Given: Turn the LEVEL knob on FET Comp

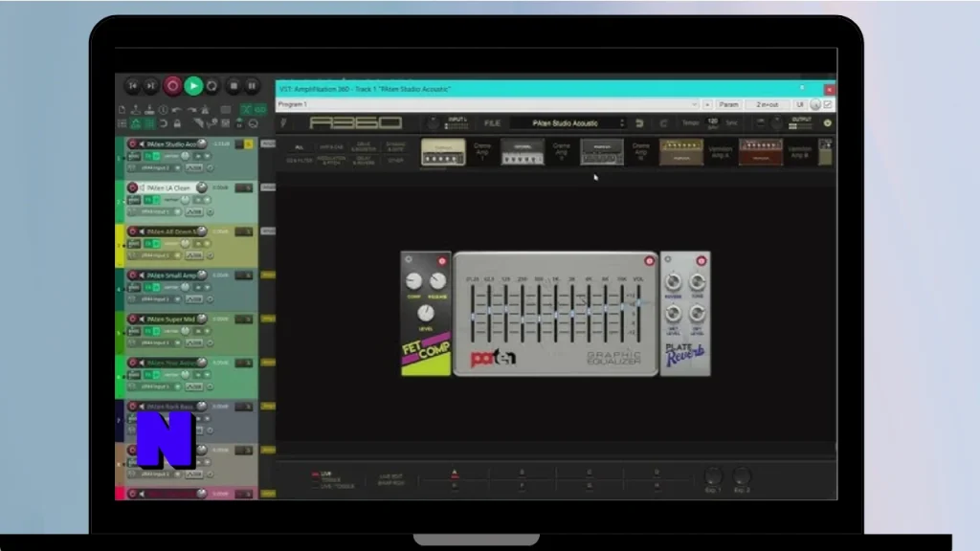Looking at the screenshot, I should pyautogui.click(x=426, y=313).
